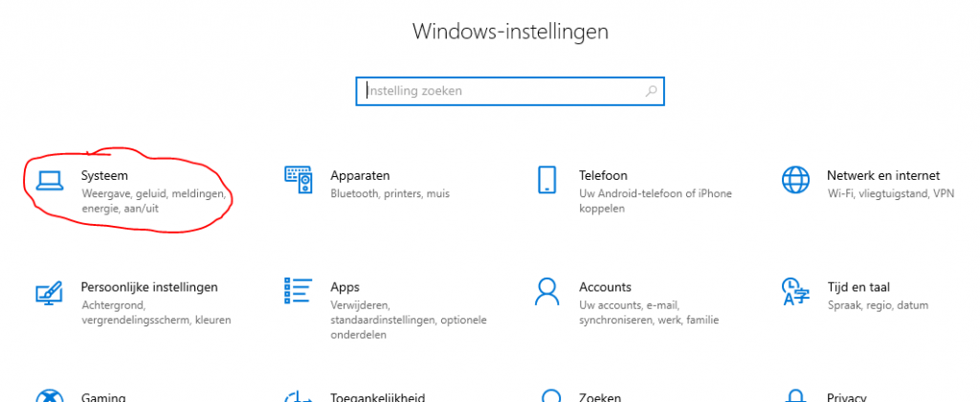Open the Systeem laptop icon
Screen dimensions: 980x402
[50, 180]
